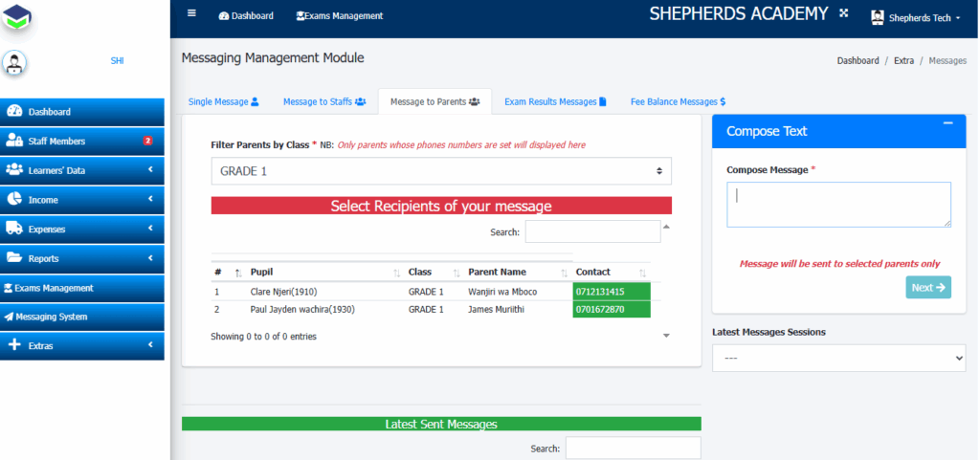Click the user avatar in the sidebar
Image resolution: width=980 pixels, height=460 pixels.
point(13,62)
